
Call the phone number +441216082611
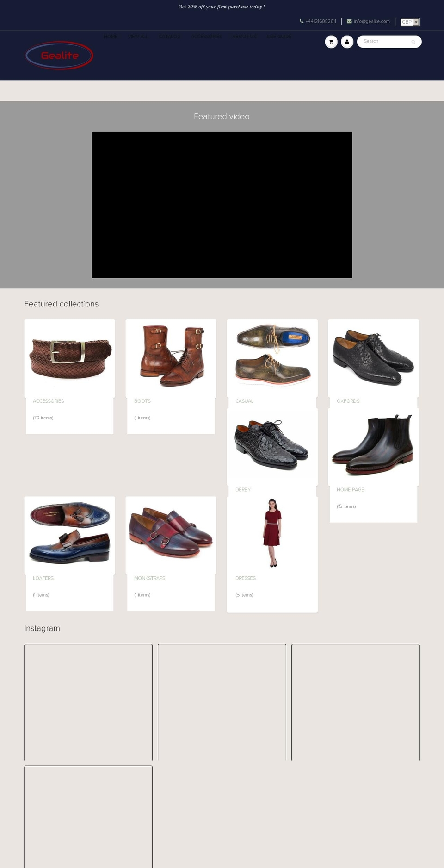[x=321, y=21]
